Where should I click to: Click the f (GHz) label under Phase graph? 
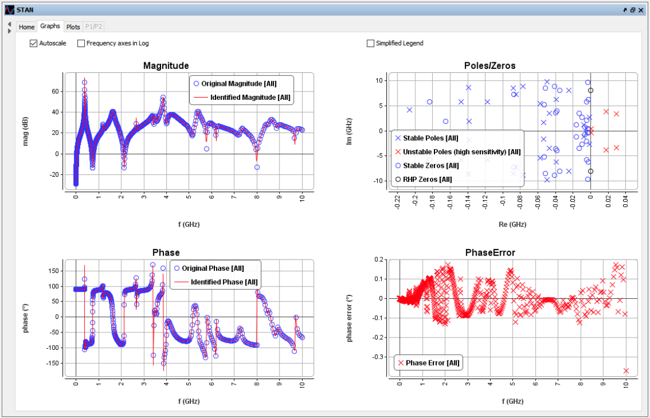point(189,401)
